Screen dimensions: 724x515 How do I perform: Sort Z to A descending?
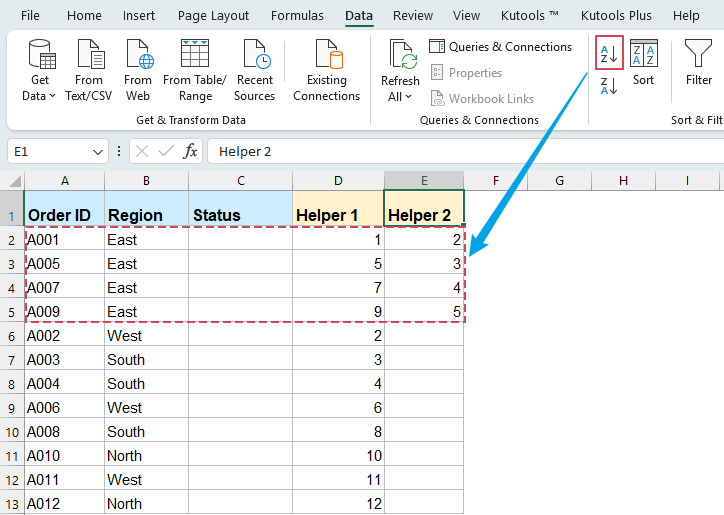pyautogui.click(x=609, y=86)
